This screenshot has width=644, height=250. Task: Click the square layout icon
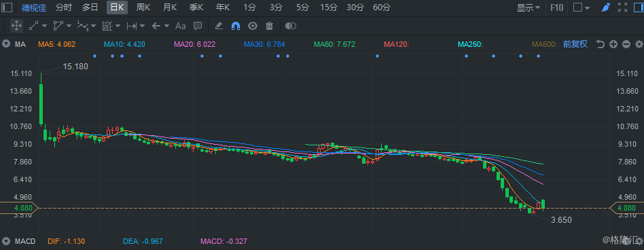(577, 7)
